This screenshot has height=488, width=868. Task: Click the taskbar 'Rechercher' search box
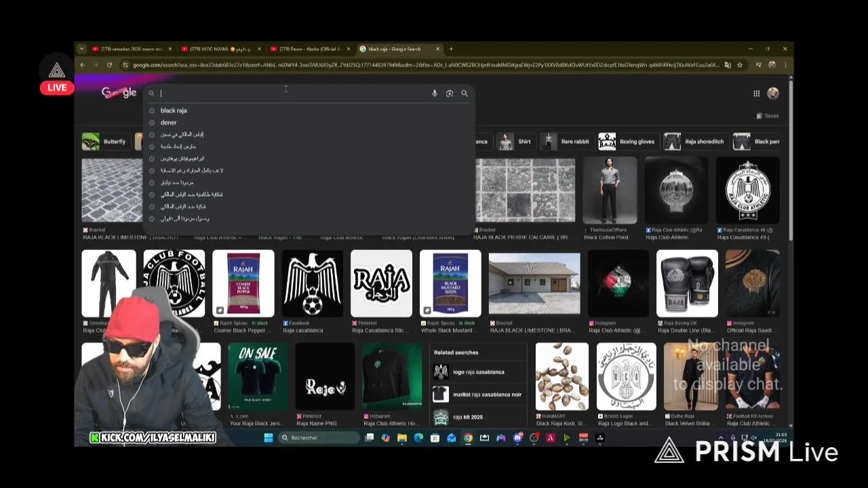click(x=319, y=438)
